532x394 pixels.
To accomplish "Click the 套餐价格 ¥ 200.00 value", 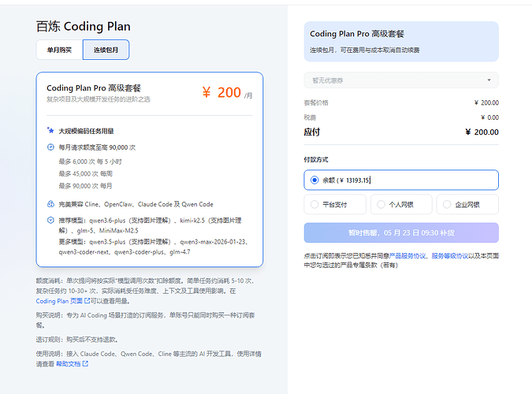I will 486,102.
